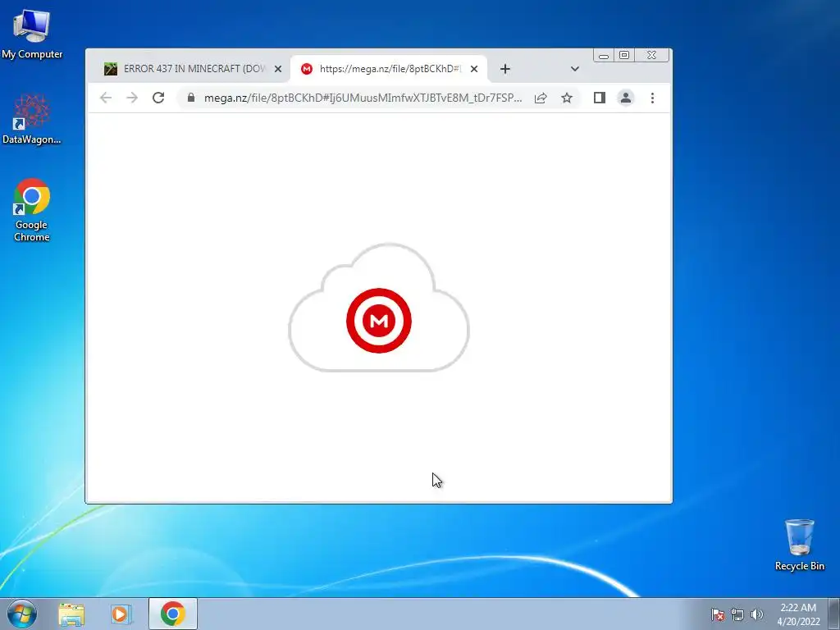Open My Computer desktop icon
Image resolution: width=840 pixels, height=630 pixels.
(x=32, y=34)
